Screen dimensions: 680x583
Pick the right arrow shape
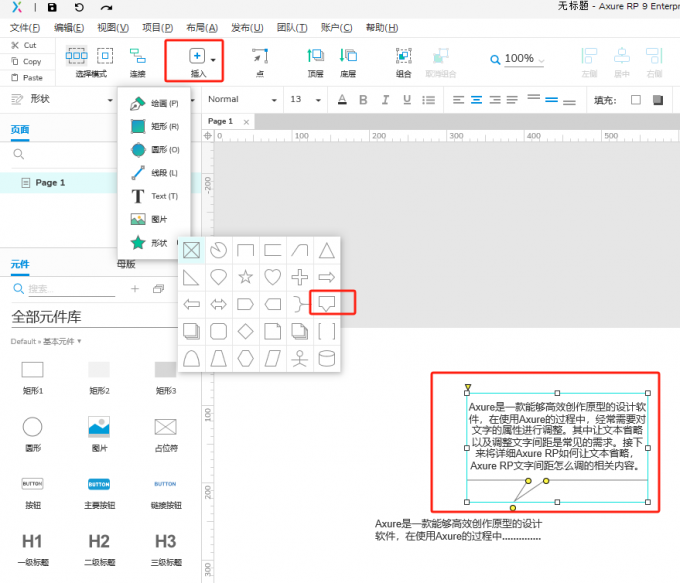click(x=327, y=277)
